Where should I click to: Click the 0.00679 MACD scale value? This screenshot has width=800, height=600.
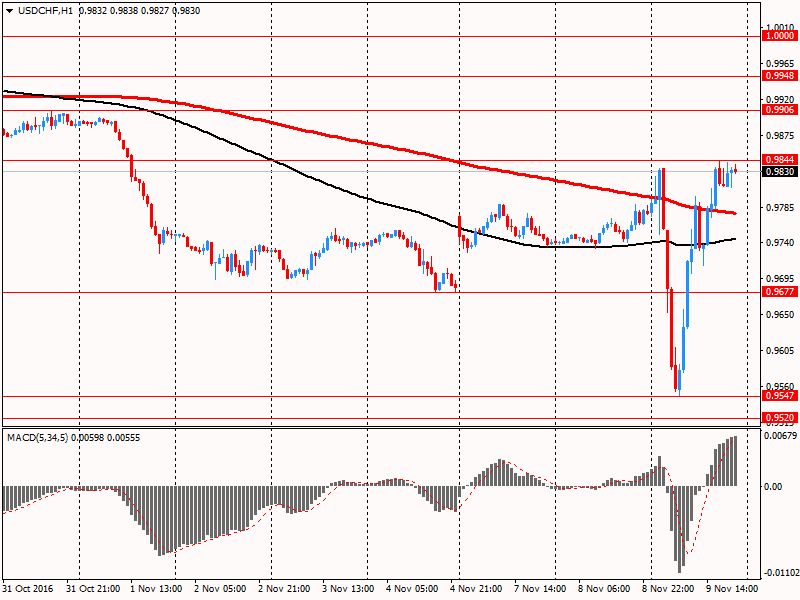(x=779, y=436)
